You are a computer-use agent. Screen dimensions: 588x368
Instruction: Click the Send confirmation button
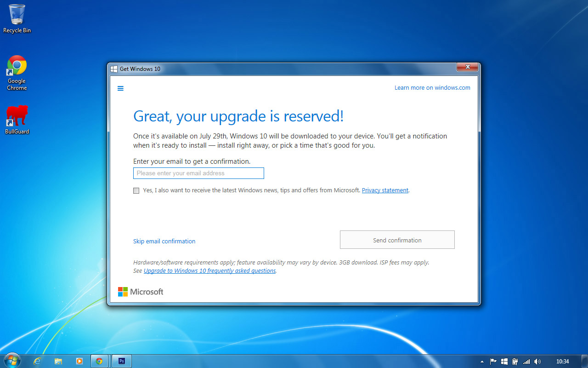(x=397, y=240)
